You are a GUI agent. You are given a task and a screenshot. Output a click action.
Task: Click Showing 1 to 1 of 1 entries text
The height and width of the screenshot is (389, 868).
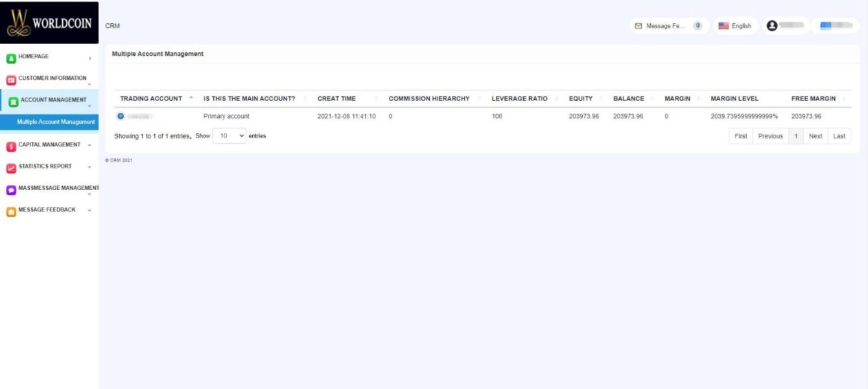152,136
